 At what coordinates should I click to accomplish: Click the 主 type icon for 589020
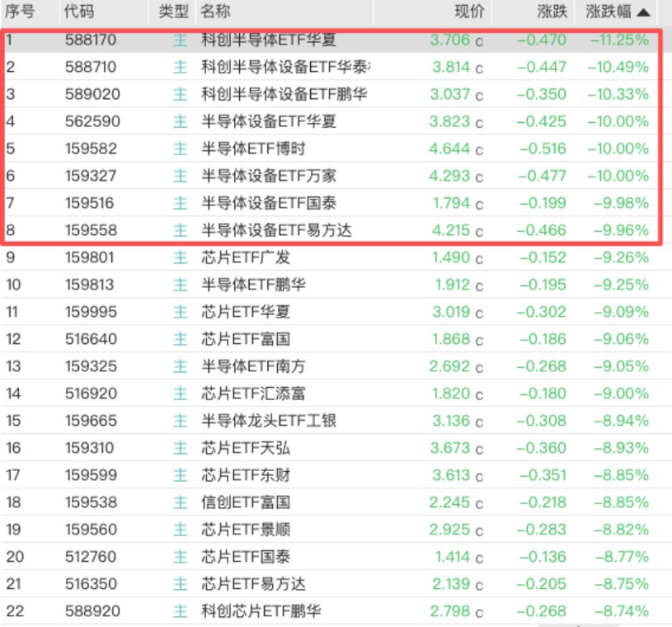[x=181, y=94]
